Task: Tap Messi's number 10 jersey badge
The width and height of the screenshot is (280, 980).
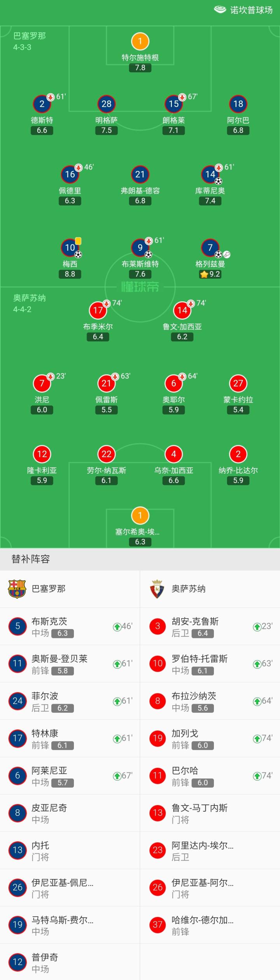Action: tap(70, 248)
